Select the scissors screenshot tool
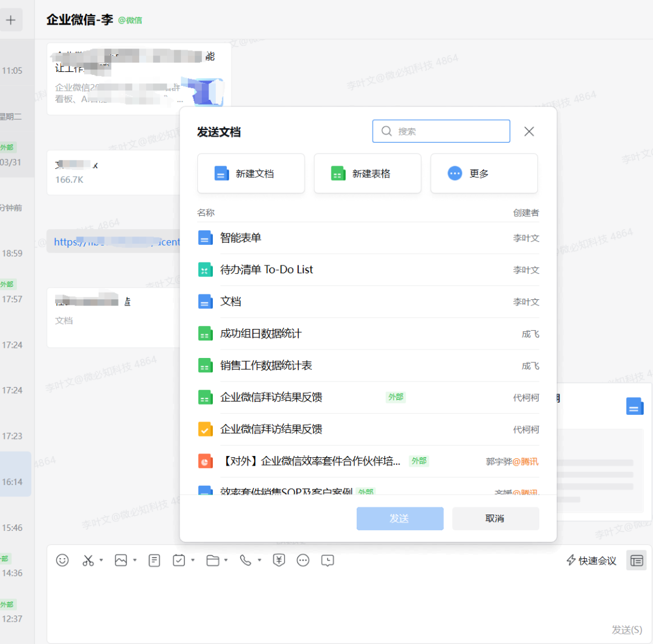This screenshot has width=653, height=644. (88, 561)
